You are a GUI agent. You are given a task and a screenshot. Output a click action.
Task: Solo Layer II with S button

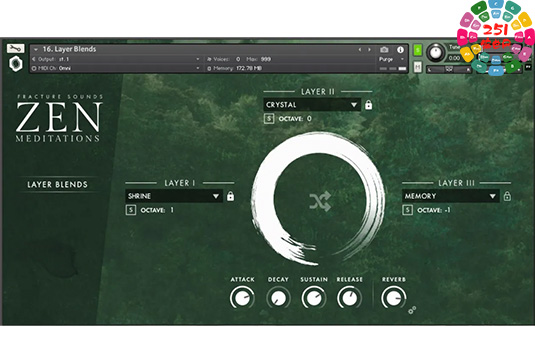[x=269, y=119]
